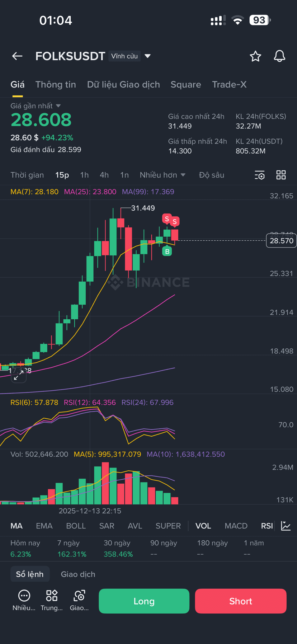Image resolution: width=297 pixels, height=644 pixels.
Task: Tap Vol: 502,646.200 value
Action: click(x=39, y=454)
